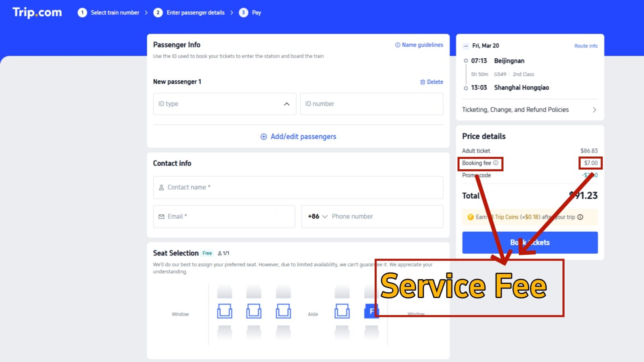Click the Delete trash can icon
Image resolution: width=644 pixels, height=362 pixels.
pos(423,82)
